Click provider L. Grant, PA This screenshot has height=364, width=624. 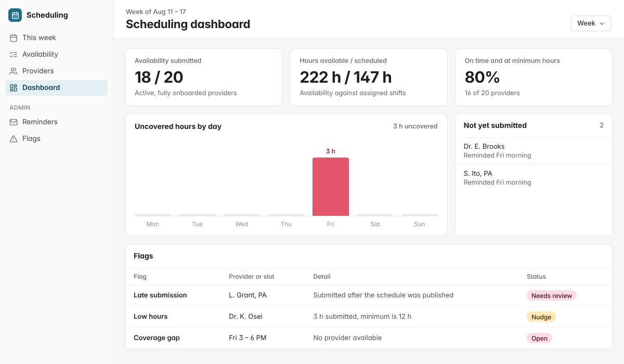(x=248, y=295)
